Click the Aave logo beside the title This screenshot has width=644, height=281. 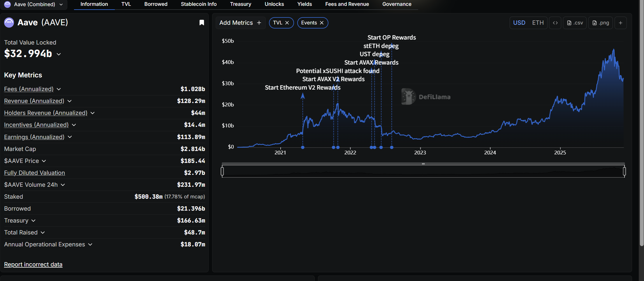9,22
